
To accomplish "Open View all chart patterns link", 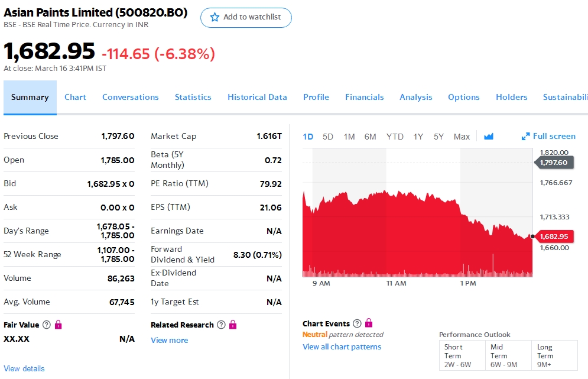I will coord(342,346).
